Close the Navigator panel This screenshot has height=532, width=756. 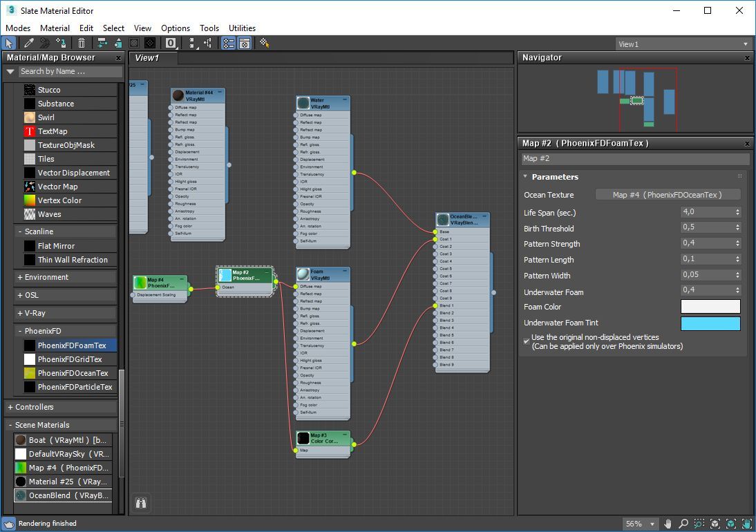[747, 58]
